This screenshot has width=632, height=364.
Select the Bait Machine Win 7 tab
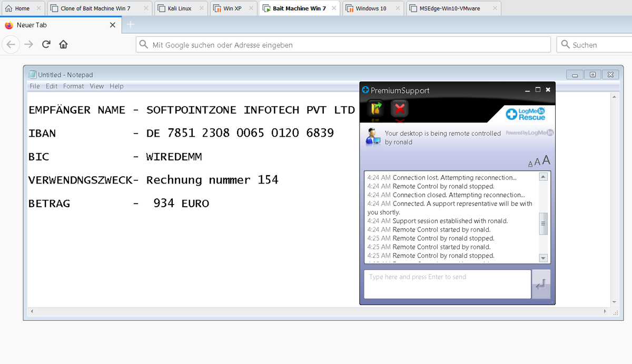click(299, 8)
